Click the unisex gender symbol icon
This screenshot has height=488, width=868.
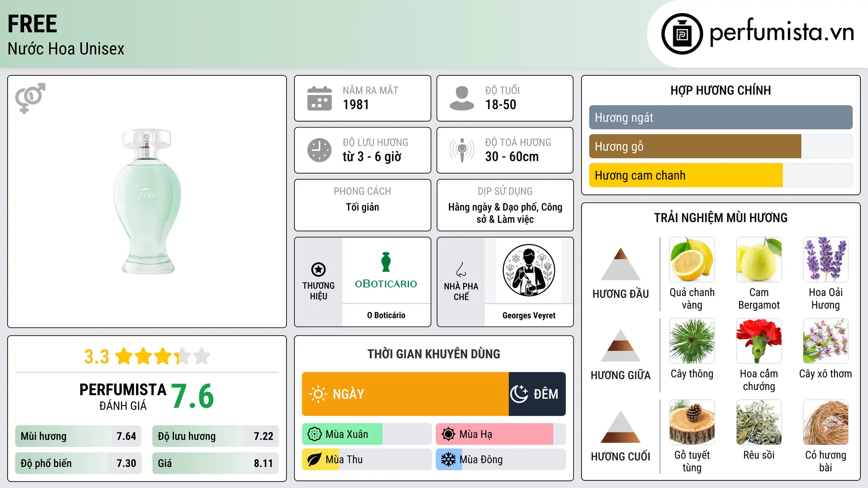pyautogui.click(x=30, y=98)
